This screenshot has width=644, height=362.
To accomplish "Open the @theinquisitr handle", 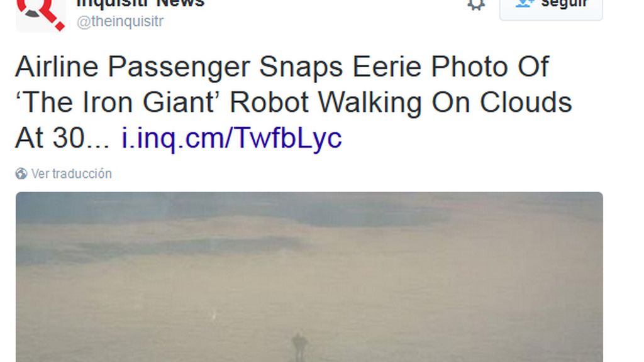I will 120,21.
